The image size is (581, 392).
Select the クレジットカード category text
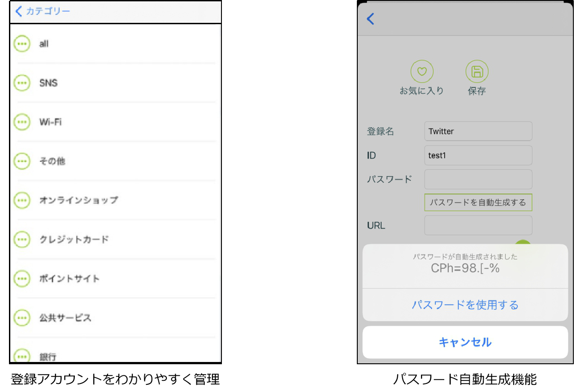[74, 239]
